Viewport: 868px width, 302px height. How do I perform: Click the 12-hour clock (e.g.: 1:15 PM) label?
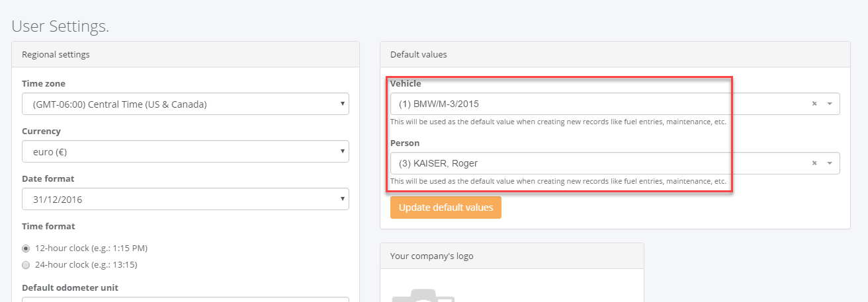click(91, 248)
